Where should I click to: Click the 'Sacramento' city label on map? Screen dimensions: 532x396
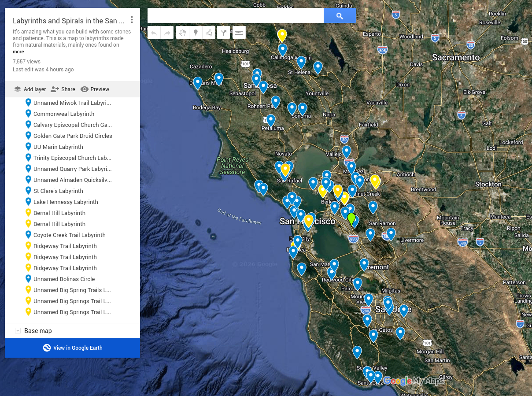click(456, 58)
